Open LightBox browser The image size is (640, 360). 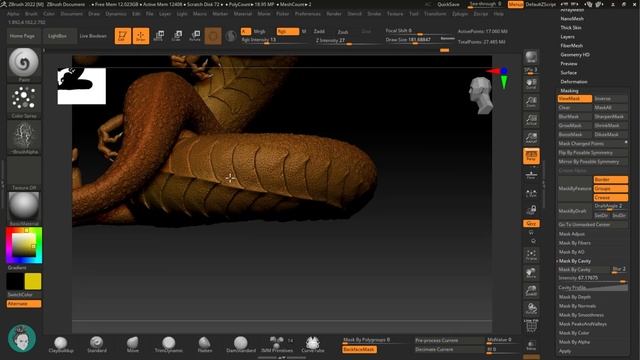(57, 36)
